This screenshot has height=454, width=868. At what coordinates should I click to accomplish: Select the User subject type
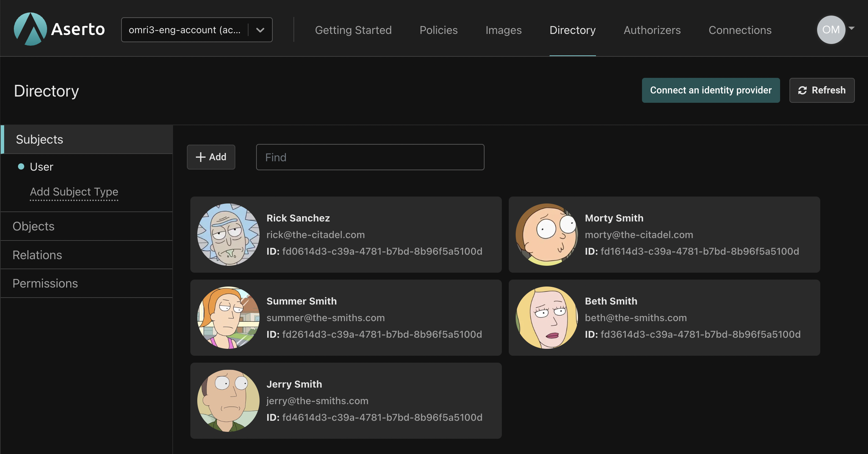tap(42, 167)
